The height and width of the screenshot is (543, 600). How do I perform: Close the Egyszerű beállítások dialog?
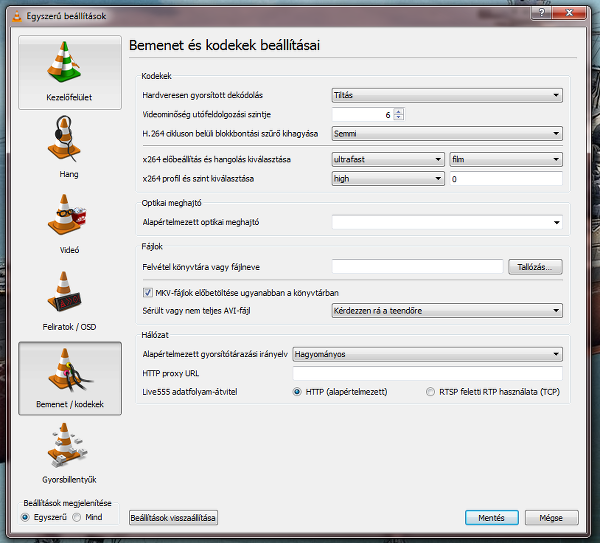coord(569,13)
